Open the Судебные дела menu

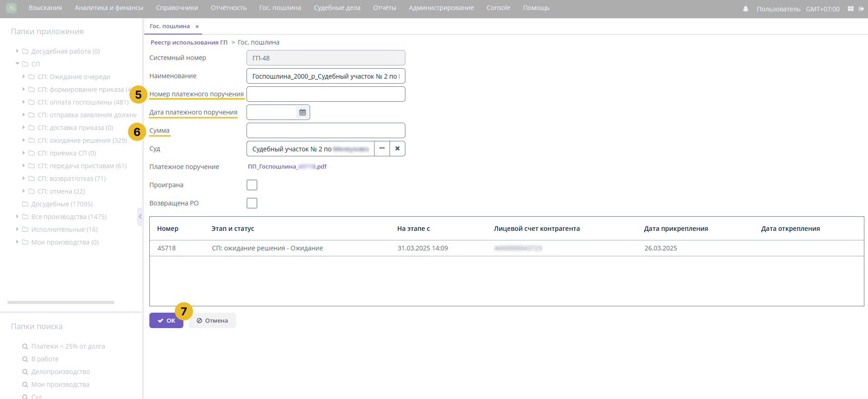tap(337, 8)
